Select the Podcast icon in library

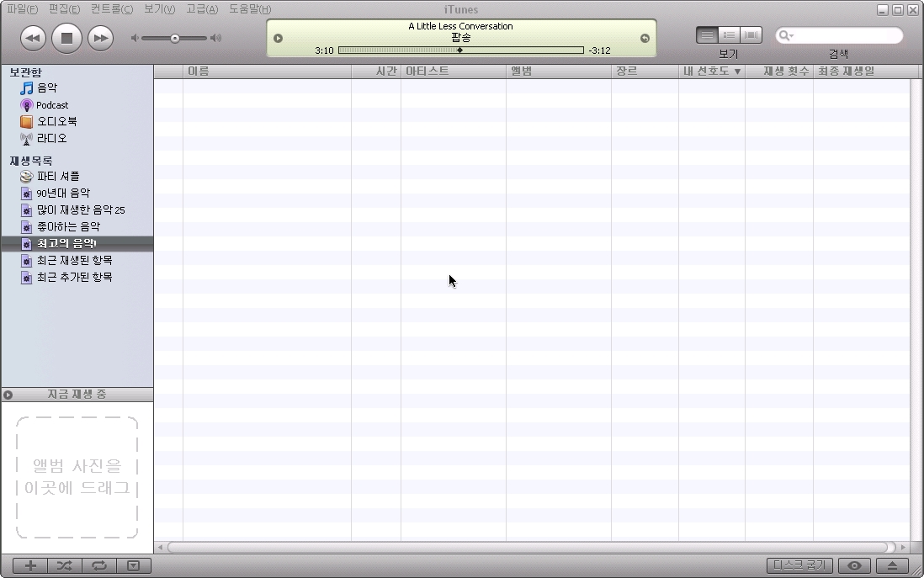(x=27, y=105)
